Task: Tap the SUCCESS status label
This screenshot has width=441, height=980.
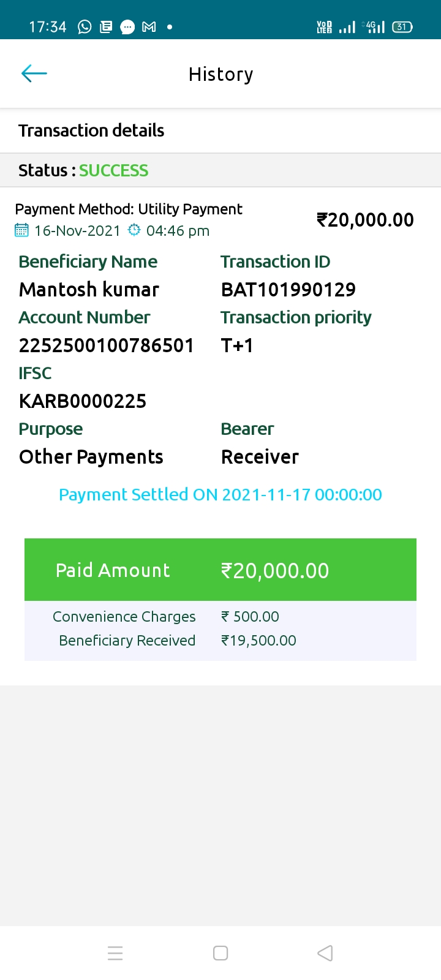Action: pos(114,170)
